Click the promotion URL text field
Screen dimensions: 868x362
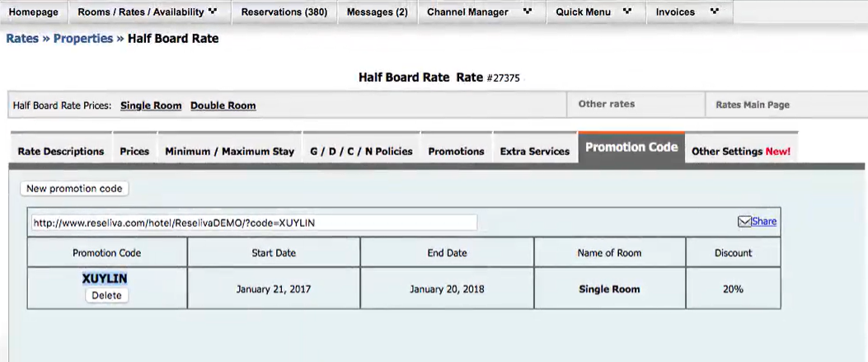click(x=253, y=223)
